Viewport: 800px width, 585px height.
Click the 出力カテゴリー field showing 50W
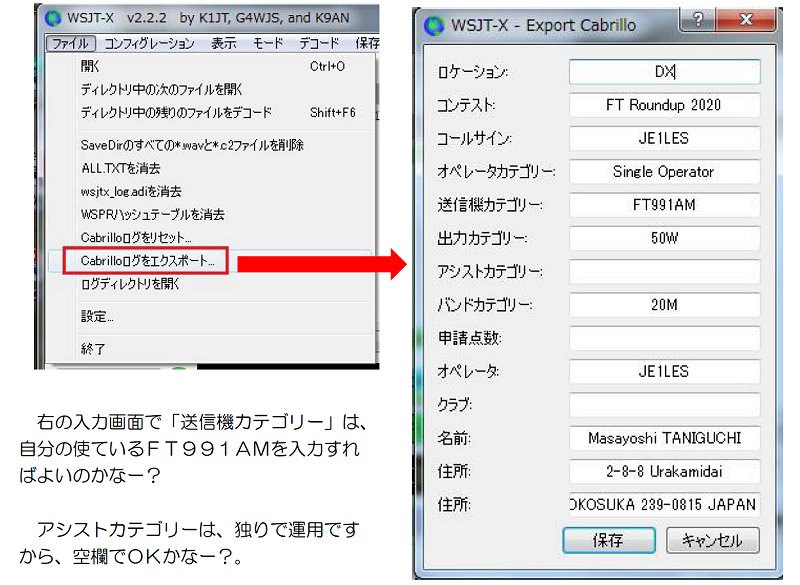pos(664,238)
